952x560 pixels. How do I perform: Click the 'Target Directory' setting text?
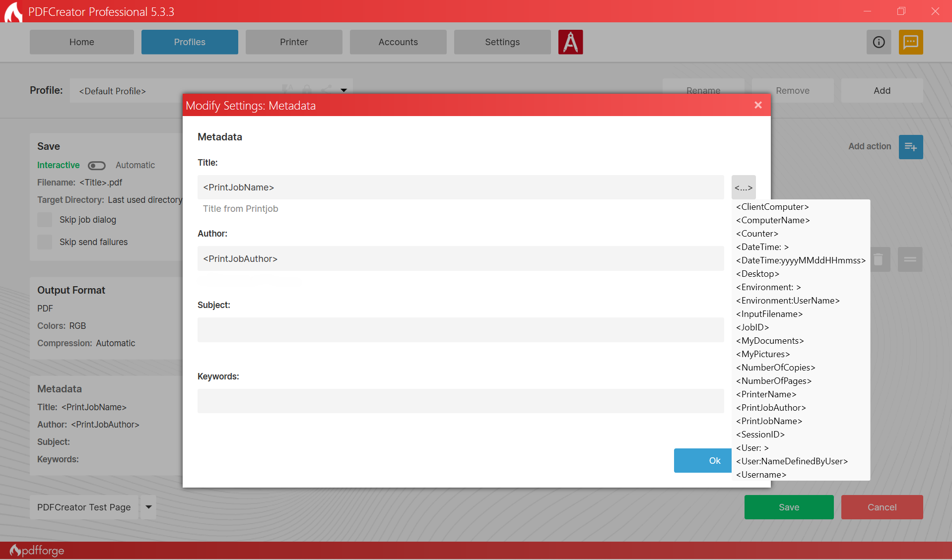tap(110, 200)
